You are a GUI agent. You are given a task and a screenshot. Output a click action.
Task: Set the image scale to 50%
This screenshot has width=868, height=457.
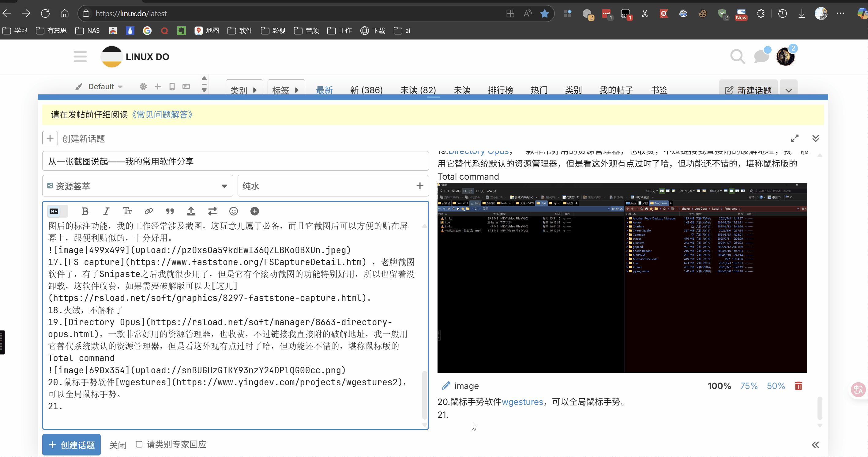(776, 386)
